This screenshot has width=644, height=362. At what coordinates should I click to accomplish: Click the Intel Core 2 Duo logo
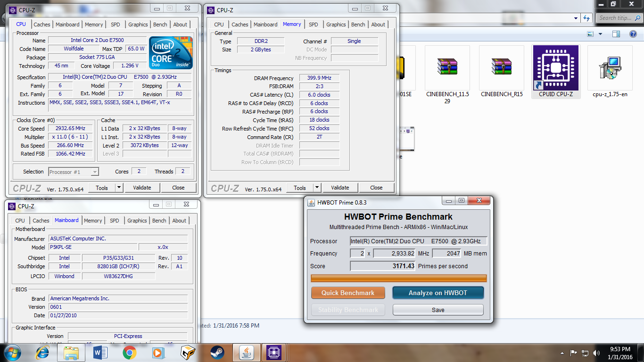[171, 53]
